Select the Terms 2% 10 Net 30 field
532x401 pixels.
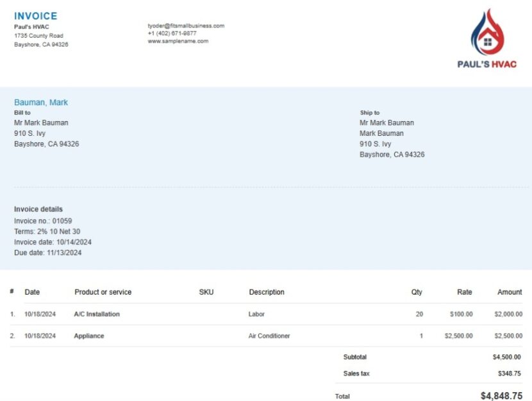tap(45, 231)
